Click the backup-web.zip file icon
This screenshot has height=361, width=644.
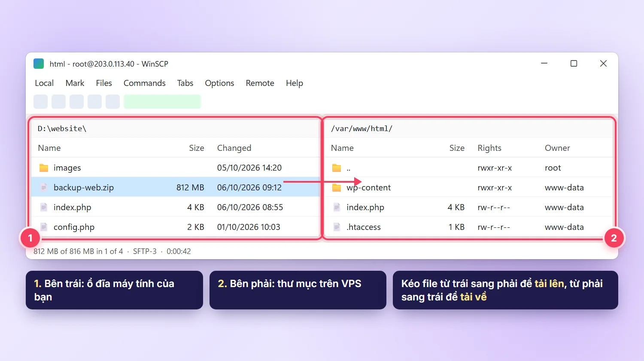[44, 187]
